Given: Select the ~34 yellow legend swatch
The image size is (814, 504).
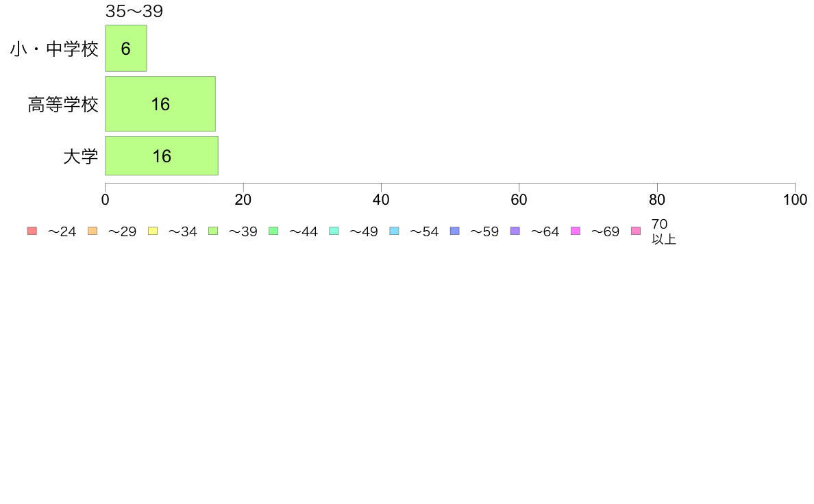Looking at the screenshot, I should (x=153, y=231).
